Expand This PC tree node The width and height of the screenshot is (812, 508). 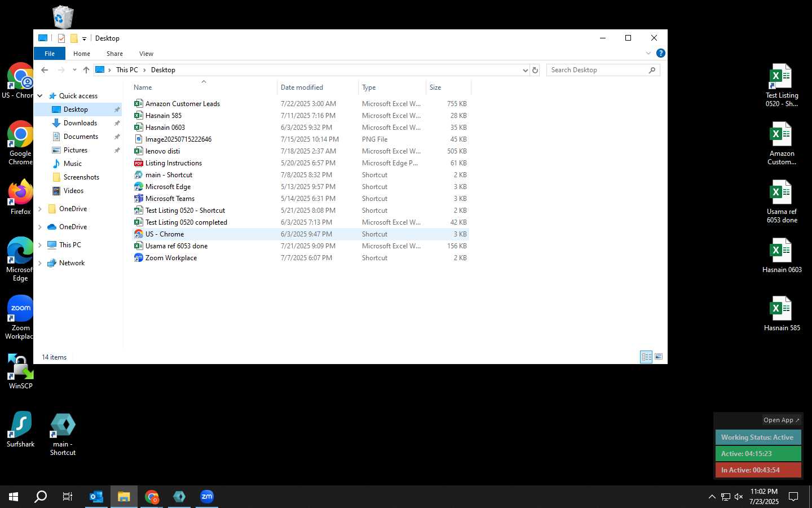click(40, 245)
